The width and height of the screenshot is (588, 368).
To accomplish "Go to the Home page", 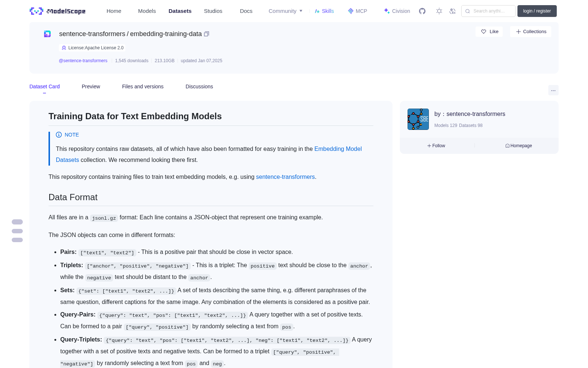I will pyautogui.click(x=114, y=11).
